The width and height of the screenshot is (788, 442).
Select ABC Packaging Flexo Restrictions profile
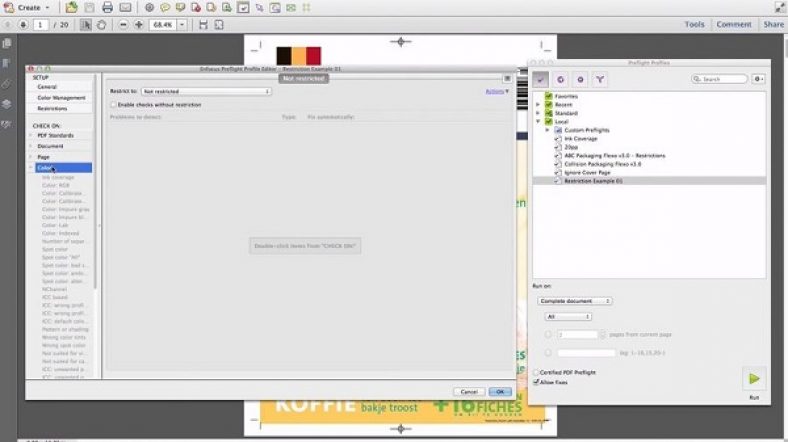[615, 156]
